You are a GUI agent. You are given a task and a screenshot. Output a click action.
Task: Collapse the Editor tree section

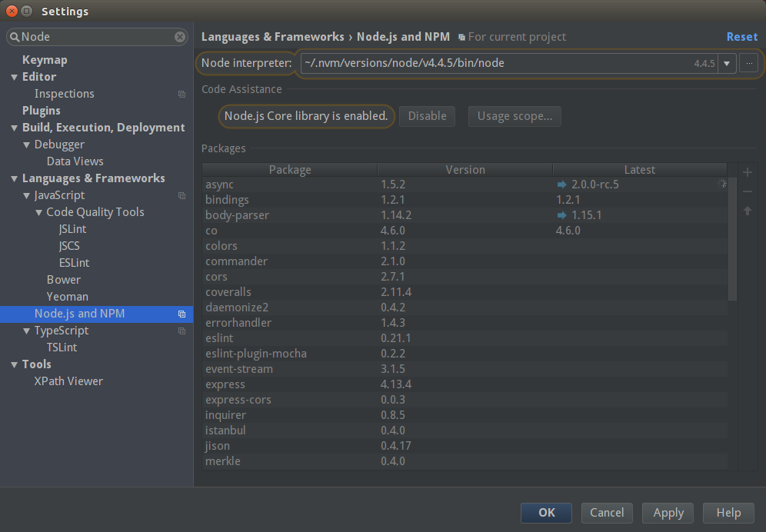click(x=14, y=77)
